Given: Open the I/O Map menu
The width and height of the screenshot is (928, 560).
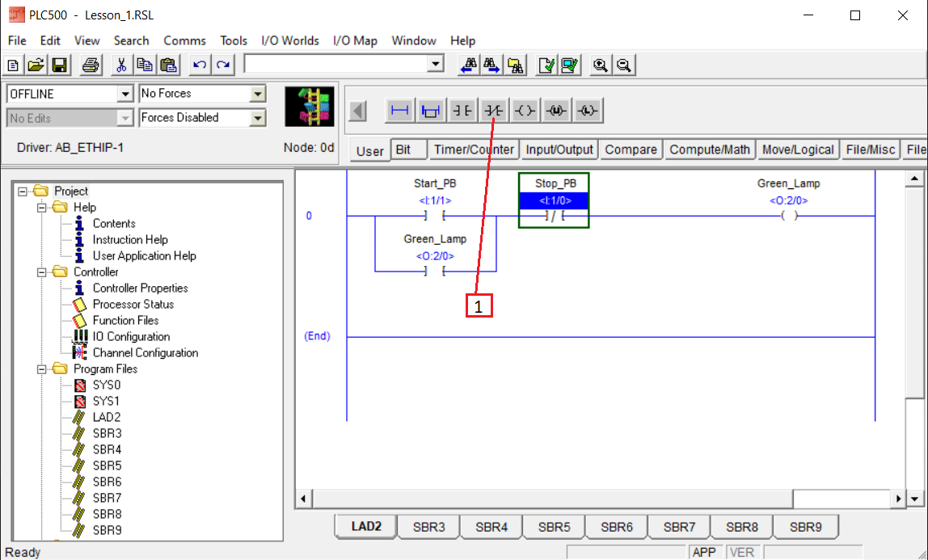Looking at the screenshot, I should click(355, 40).
